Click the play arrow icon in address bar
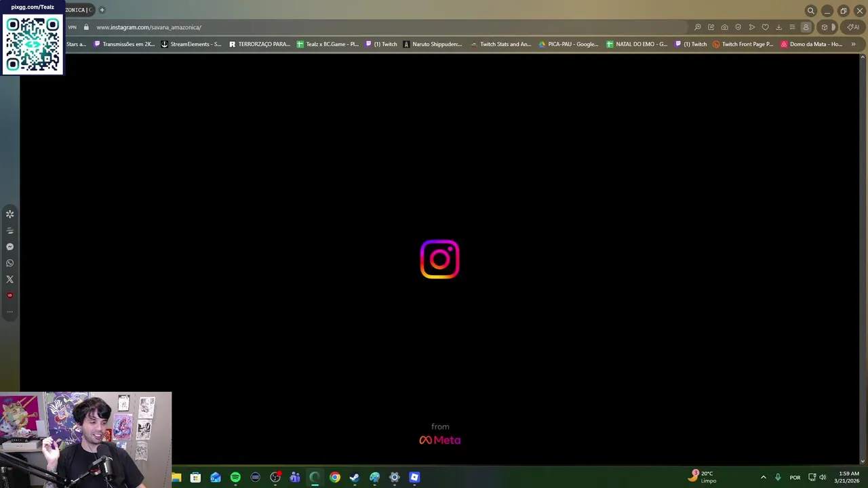Screen dimensions: 868x488 pos(751,27)
